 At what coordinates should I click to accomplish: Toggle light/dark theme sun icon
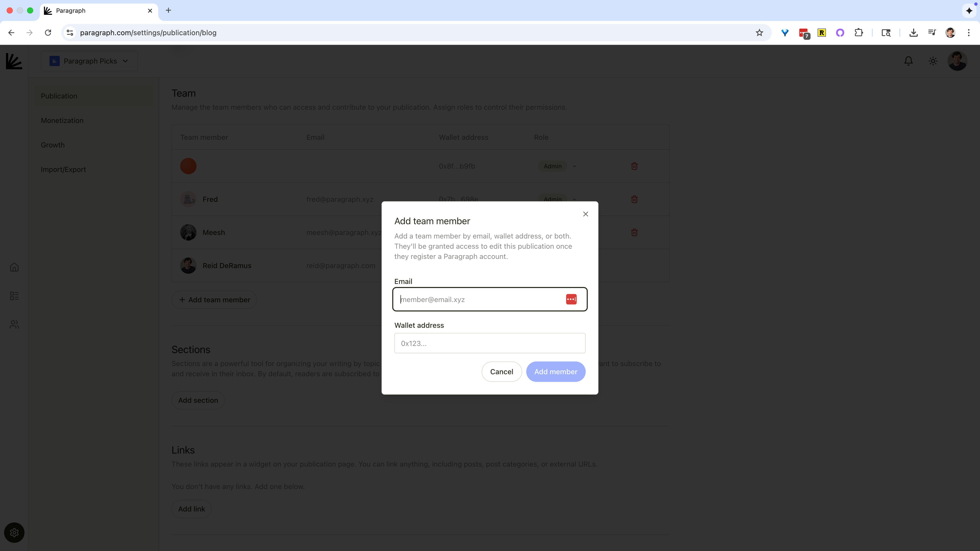click(x=933, y=61)
